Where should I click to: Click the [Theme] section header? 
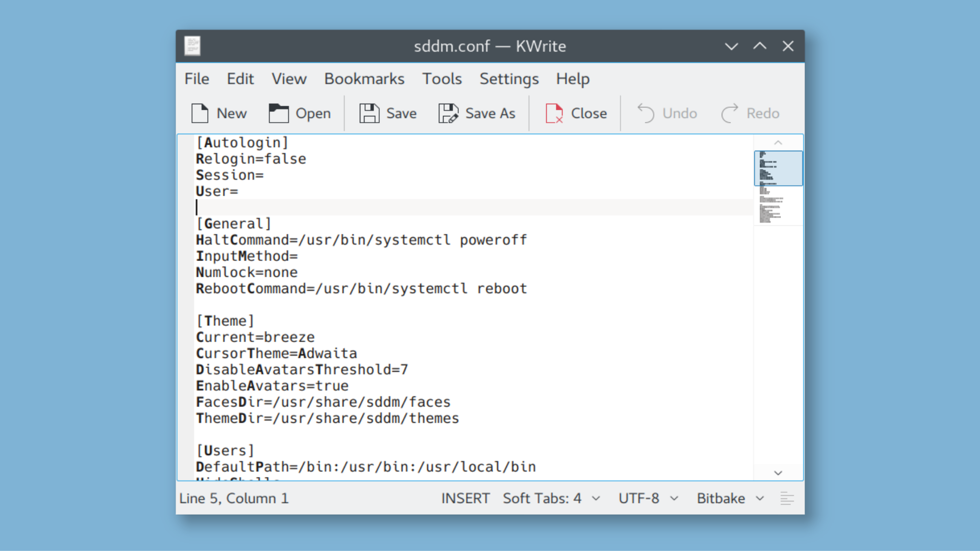(x=225, y=321)
